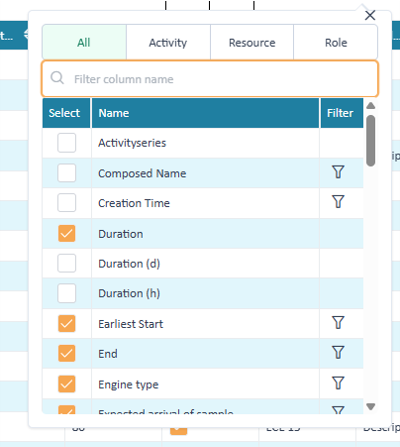Focus the Filter column name field
The height and width of the screenshot is (447, 400).
click(x=210, y=79)
